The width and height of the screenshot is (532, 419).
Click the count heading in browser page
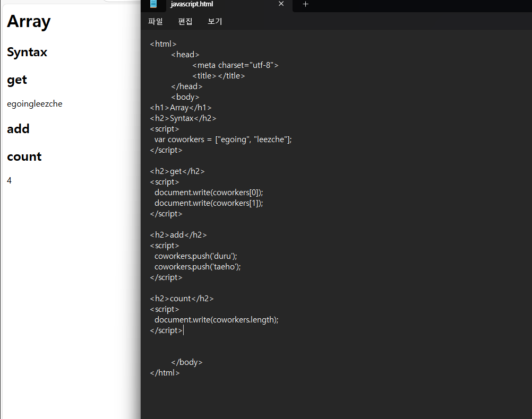point(24,156)
